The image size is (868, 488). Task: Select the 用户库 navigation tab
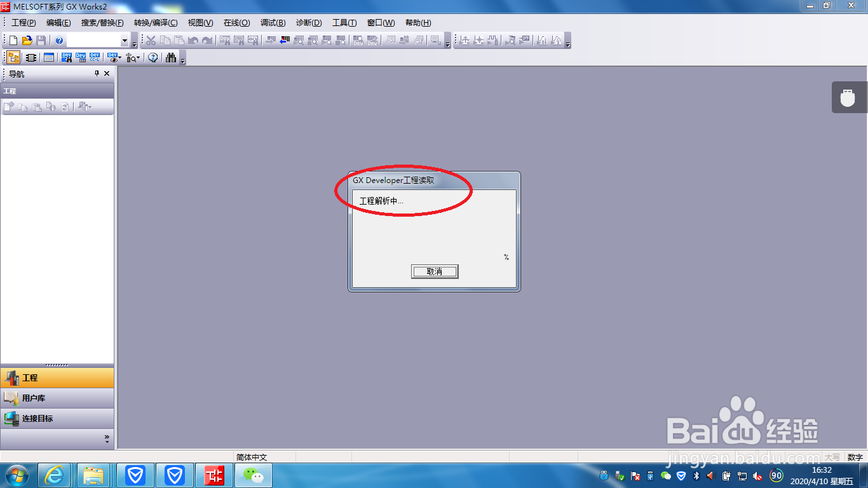57,398
